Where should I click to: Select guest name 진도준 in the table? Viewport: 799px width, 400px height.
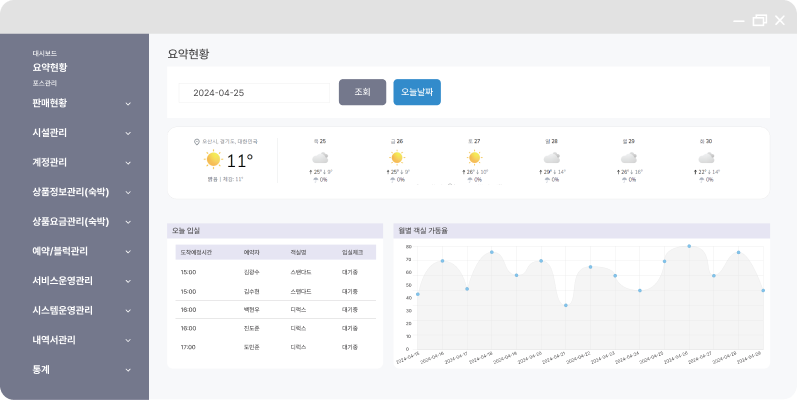pos(252,328)
